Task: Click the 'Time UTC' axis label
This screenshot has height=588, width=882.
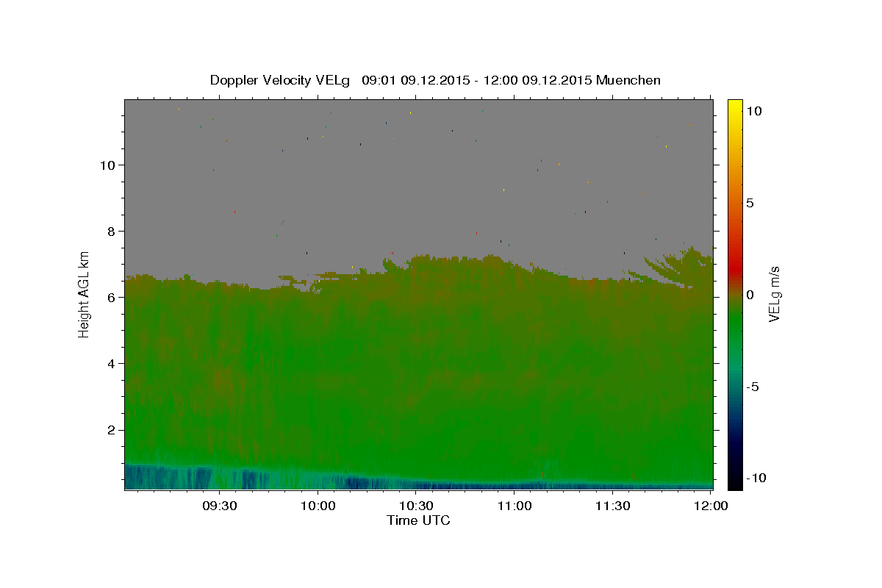Action: click(x=418, y=520)
